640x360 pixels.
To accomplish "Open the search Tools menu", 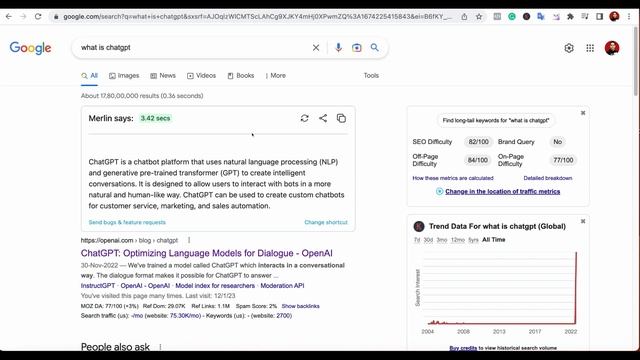I will 371,76.
